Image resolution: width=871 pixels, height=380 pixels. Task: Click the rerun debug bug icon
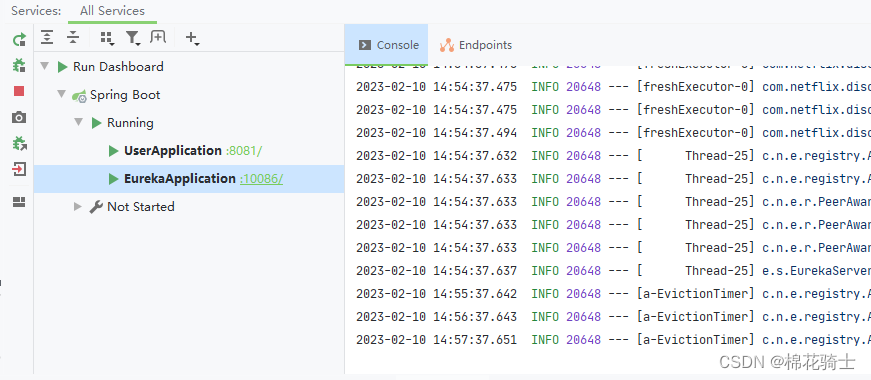pos(19,143)
